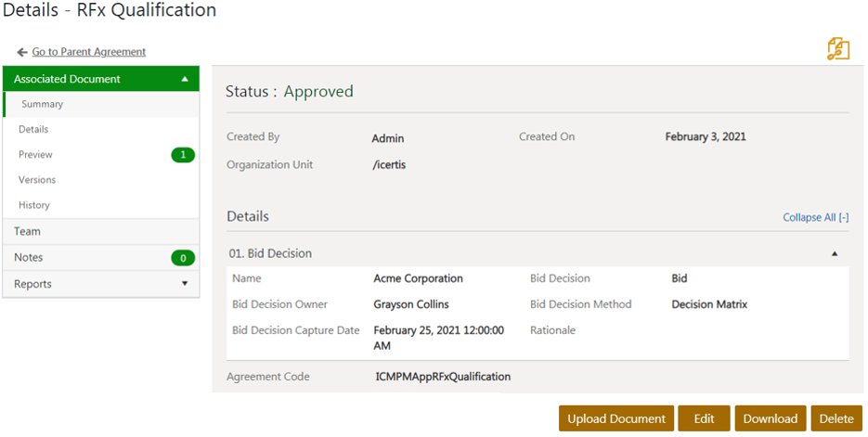Switch to the Team section

(x=27, y=232)
